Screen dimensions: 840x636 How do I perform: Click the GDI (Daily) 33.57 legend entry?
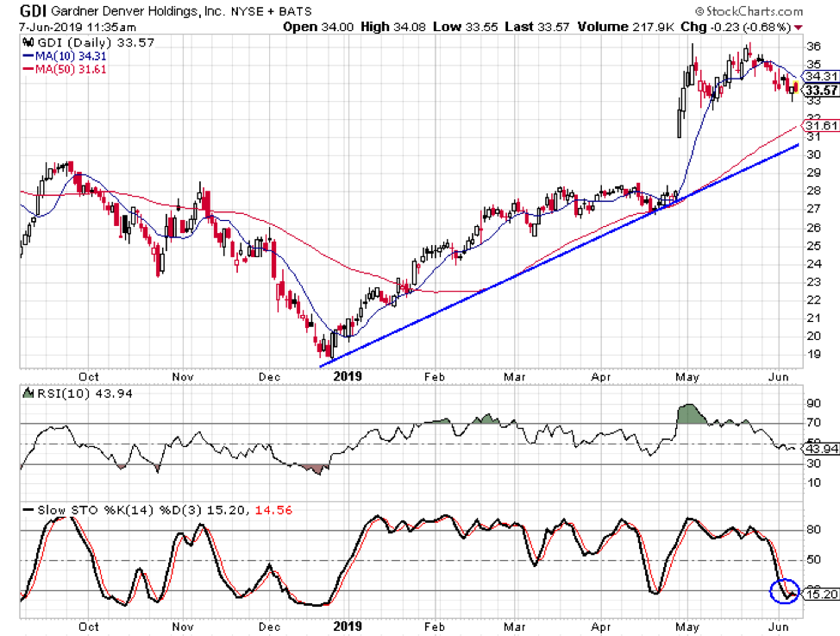96,42
